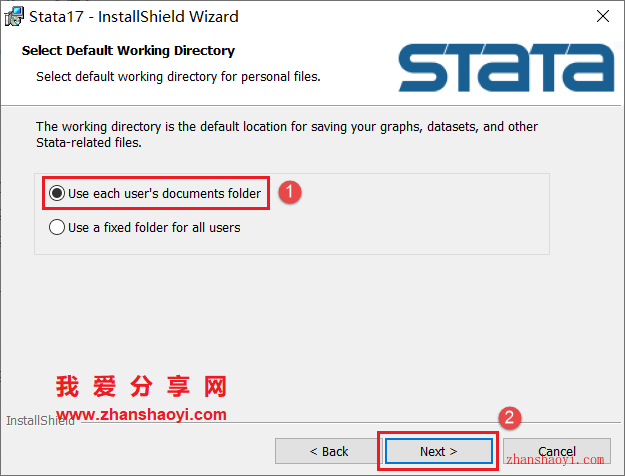This screenshot has width=625, height=476.
Task: Go back with the < Back button
Action: point(328,451)
